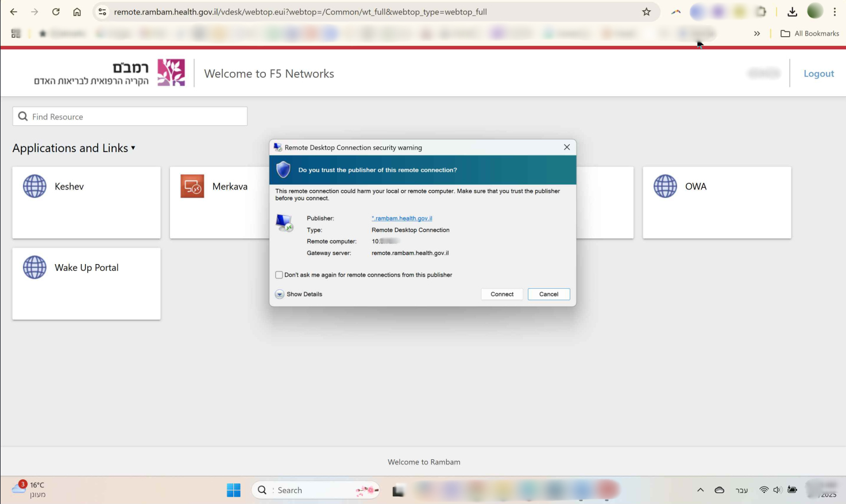Image resolution: width=846 pixels, height=504 pixels.
Task: Check Don't ask me again checkbox
Action: click(279, 275)
